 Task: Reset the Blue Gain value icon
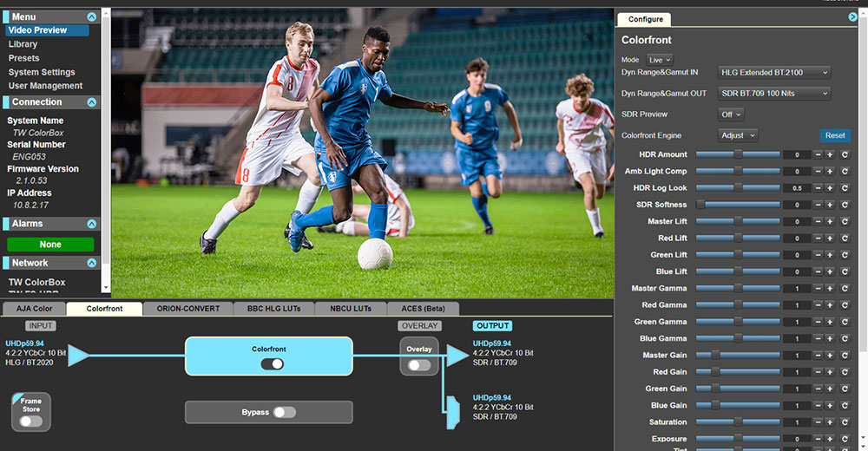point(845,406)
